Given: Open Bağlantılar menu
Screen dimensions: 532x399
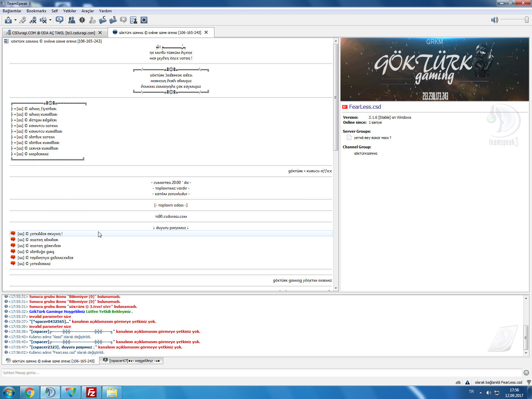Looking at the screenshot, I should [x=12, y=11].
